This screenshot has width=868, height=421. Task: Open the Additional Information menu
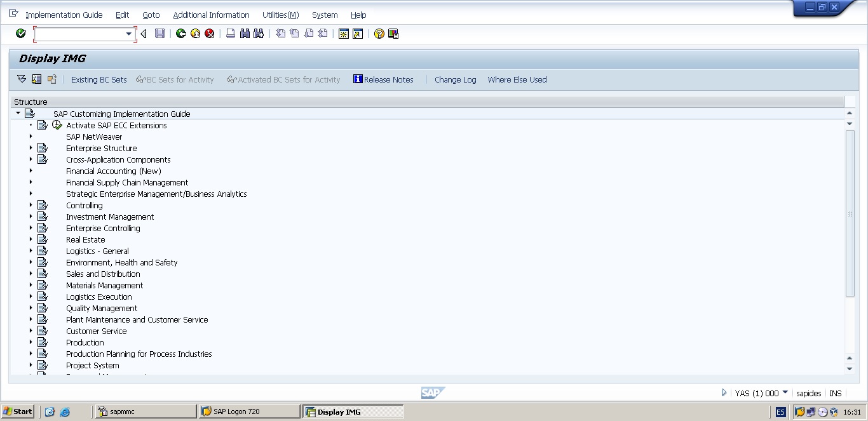tap(211, 15)
